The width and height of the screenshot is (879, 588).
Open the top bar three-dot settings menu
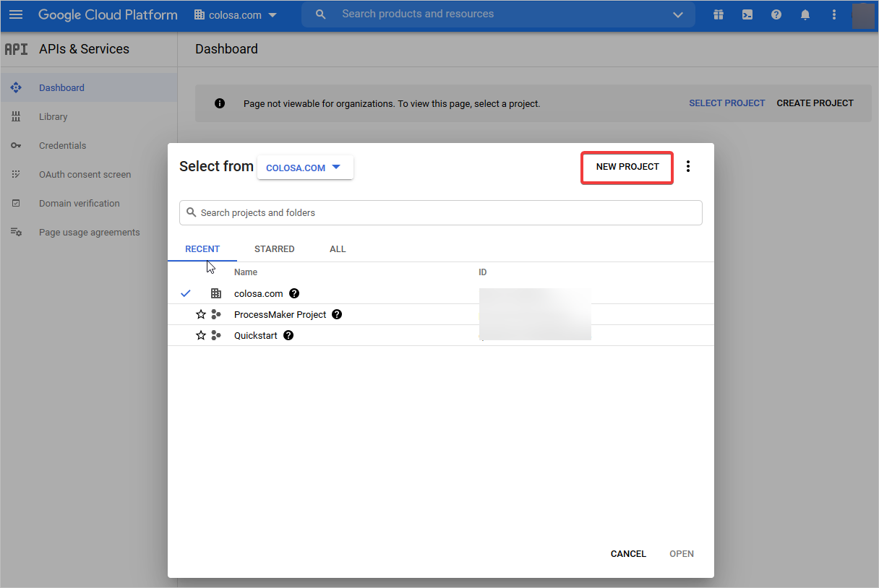pos(834,14)
